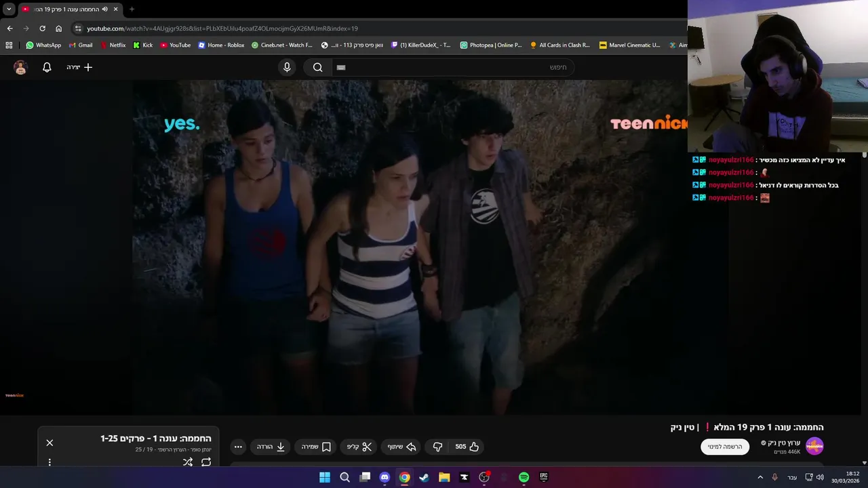868x488 pixels.
Task: Click the YouTube search magnifier icon
Action: point(317,67)
